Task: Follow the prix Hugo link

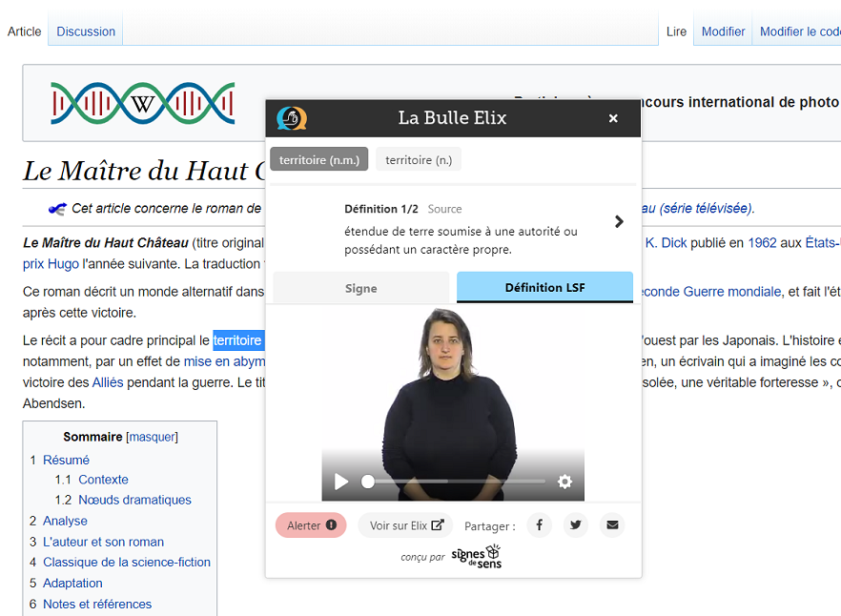Action: 51,264
